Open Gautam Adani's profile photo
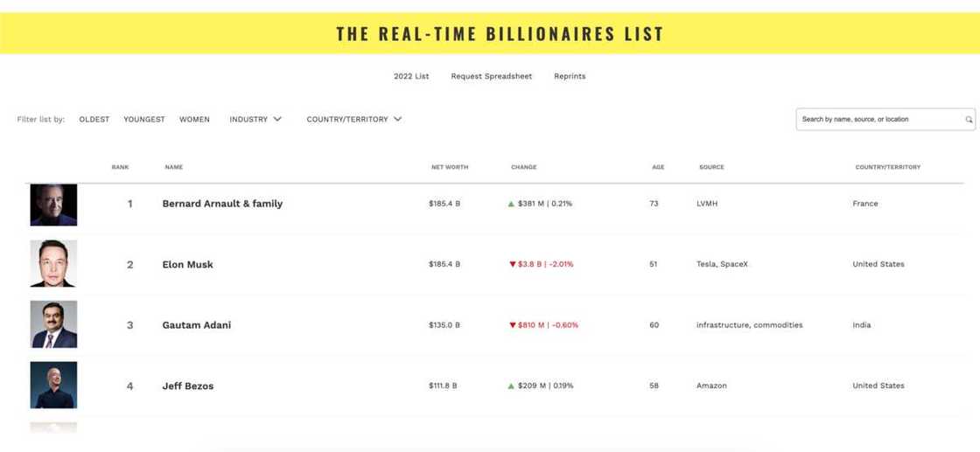The width and height of the screenshot is (980, 452). point(53,324)
